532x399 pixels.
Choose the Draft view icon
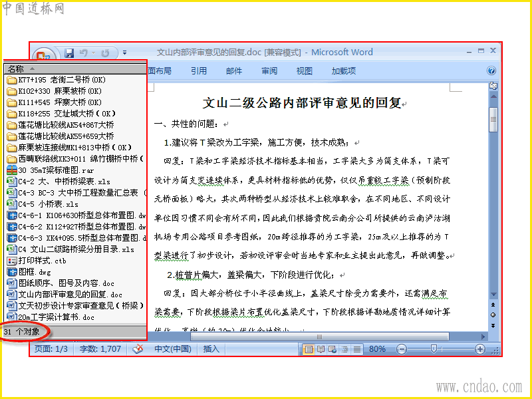point(357,349)
